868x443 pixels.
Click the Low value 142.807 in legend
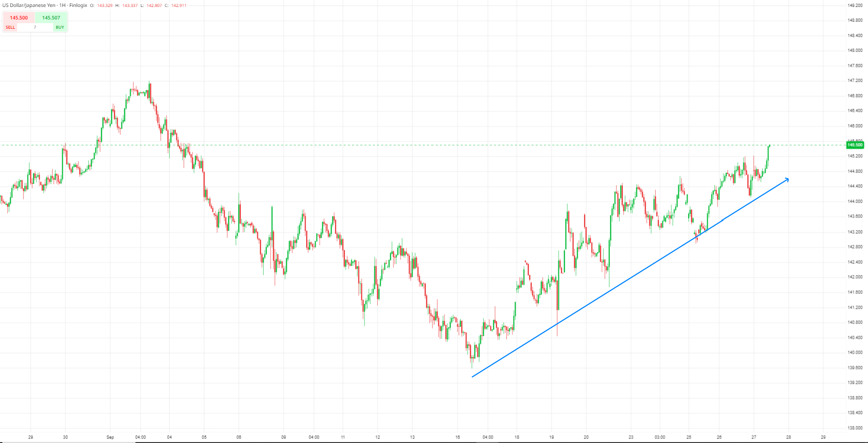click(154, 6)
